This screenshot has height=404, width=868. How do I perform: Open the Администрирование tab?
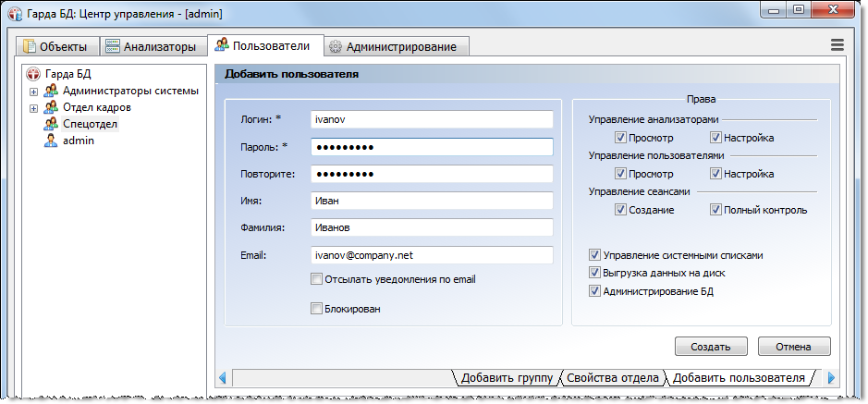(397, 47)
